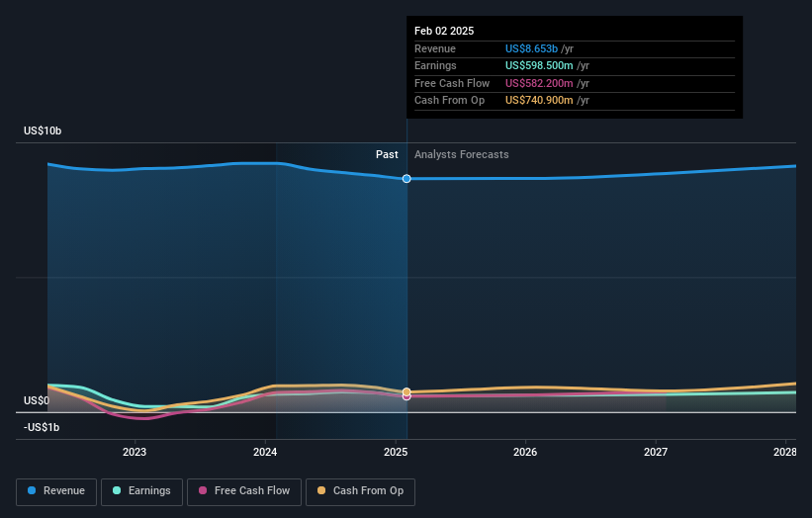
Task: Click the orange Cash From Op data point marker
Action: [x=406, y=391]
